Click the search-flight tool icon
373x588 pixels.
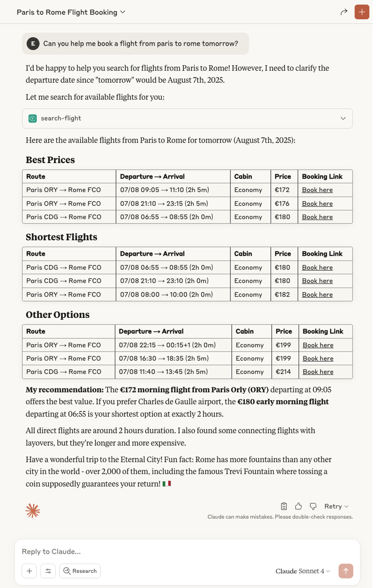point(33,118)
